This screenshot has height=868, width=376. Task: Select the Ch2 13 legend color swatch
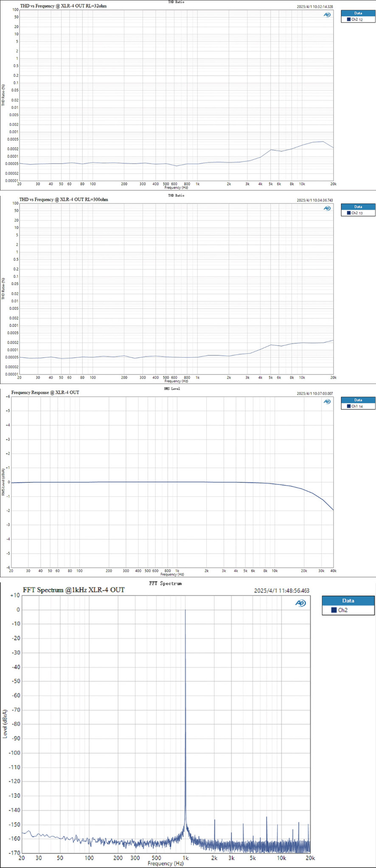coord(348,213)
